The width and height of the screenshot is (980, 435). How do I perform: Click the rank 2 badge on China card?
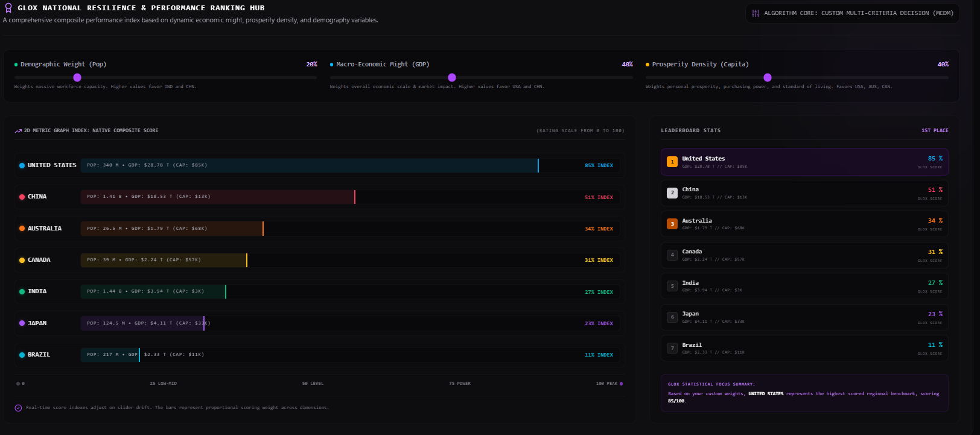pyautogui.click(x=672, y=192)
